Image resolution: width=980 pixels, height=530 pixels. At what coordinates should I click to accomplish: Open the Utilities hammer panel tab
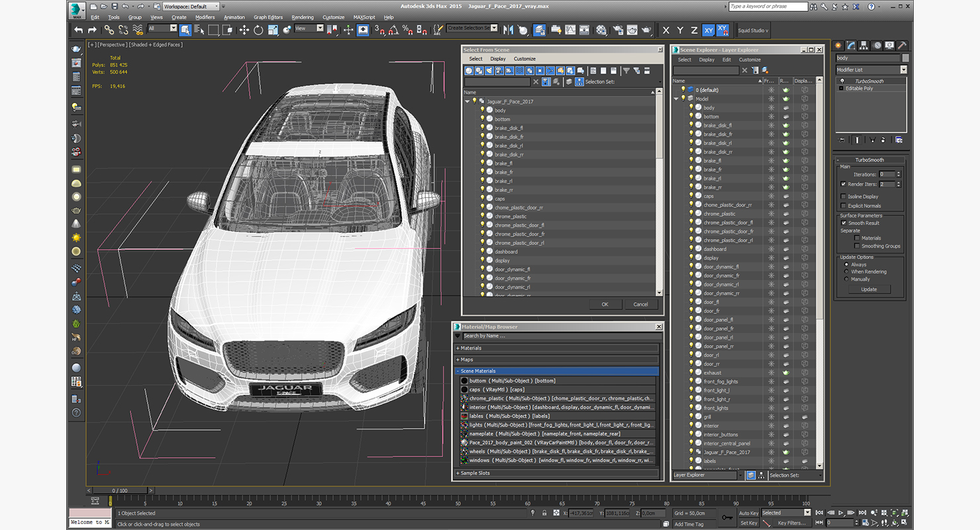click(903, 46)
